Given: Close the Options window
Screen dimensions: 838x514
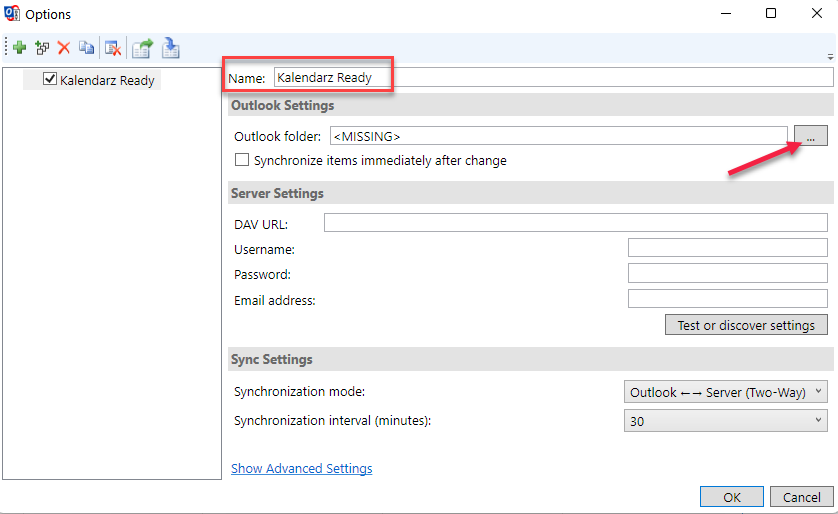Looking at the screenshot, I should pos(817,13).
